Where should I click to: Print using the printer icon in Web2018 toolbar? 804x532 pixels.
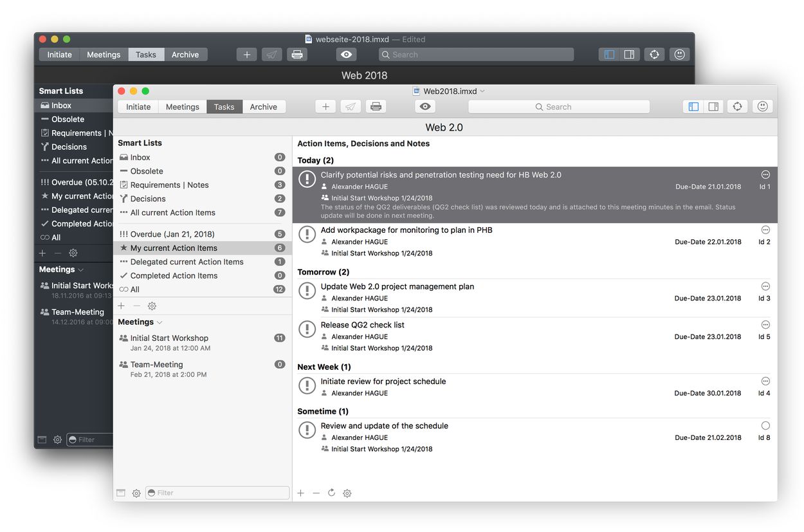tap(376, 107)
